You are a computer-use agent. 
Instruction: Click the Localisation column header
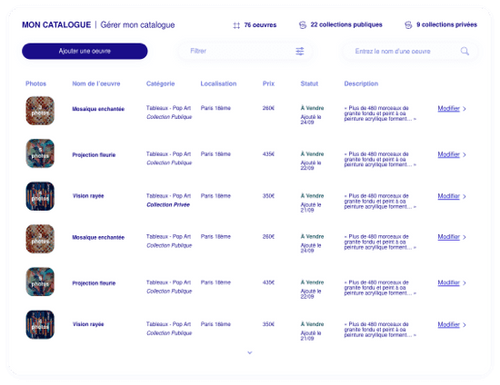pyautogui.click(x=218, y=84)
